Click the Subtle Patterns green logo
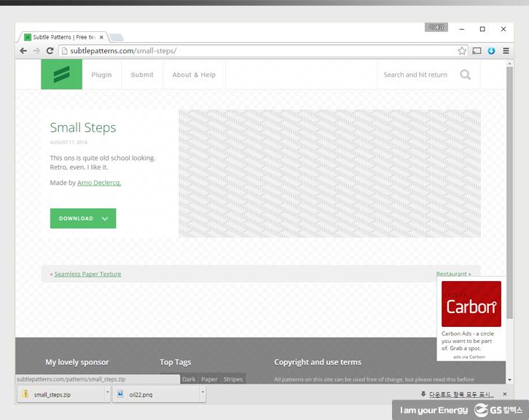The image size is (529, 420). (x=61, y=74)
